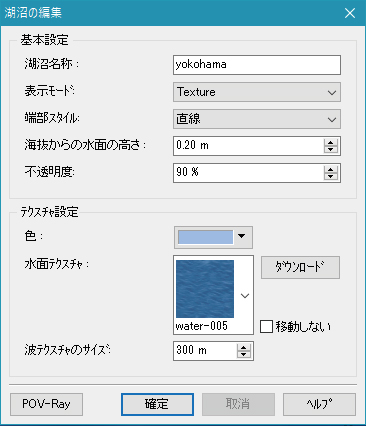Open the color picker arrow
The height and width of the screenshot is (426, 366).
coord(242,236)
